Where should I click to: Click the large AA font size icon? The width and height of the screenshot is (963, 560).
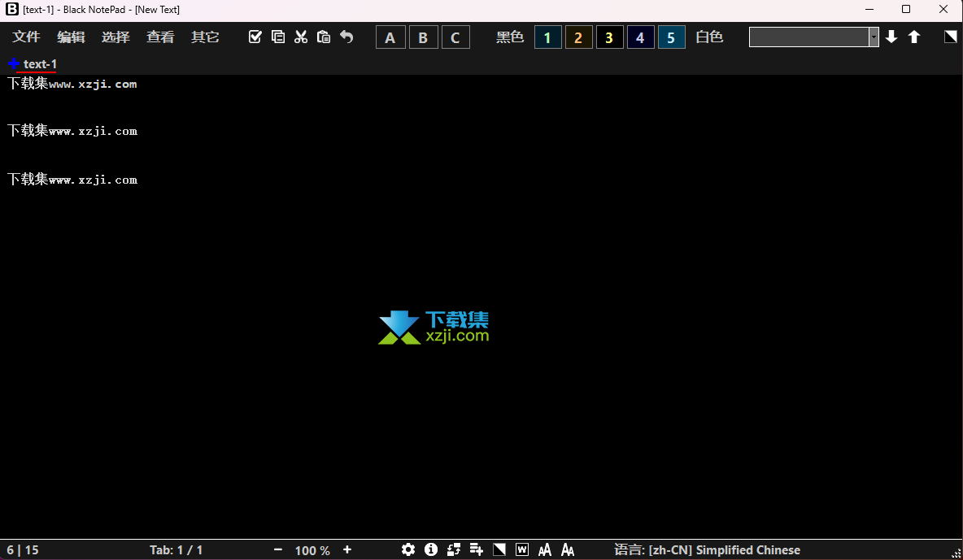point(545,549)
